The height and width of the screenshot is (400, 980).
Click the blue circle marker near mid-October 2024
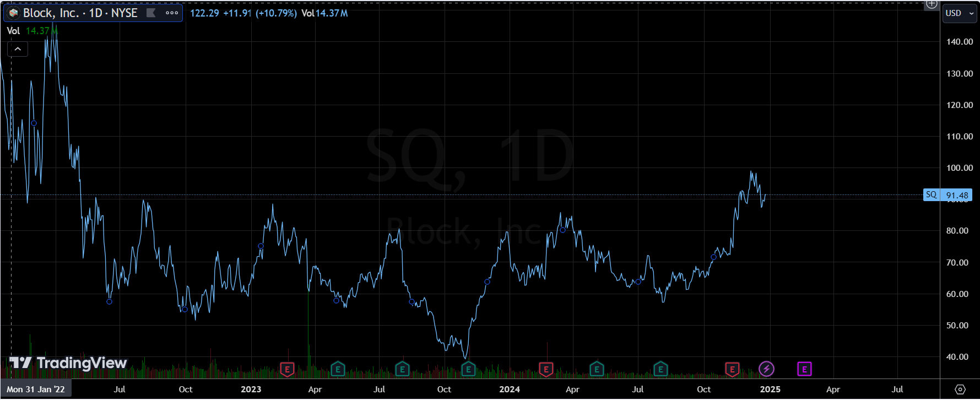point(713,257)
